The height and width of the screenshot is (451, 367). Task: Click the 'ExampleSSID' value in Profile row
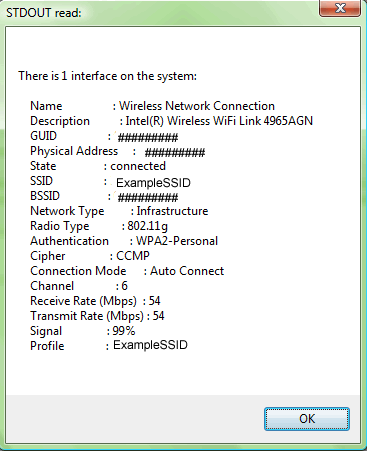[150, 345]
